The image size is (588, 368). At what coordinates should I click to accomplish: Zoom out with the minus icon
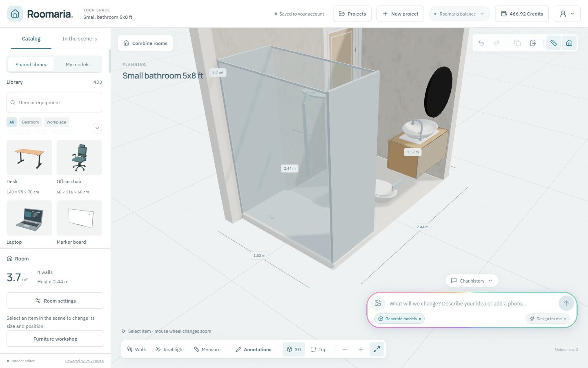[x=345, y=349]
